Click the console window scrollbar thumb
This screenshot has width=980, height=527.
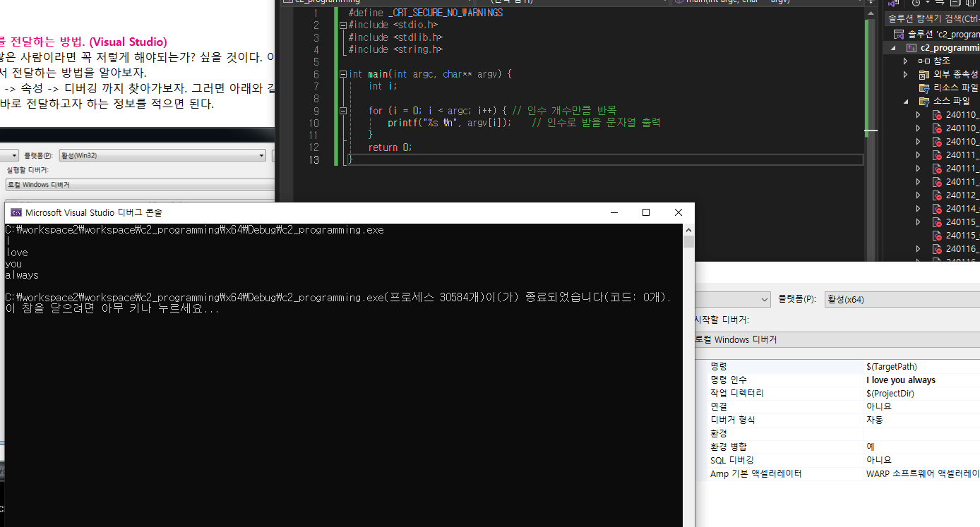tap(688, 242)
